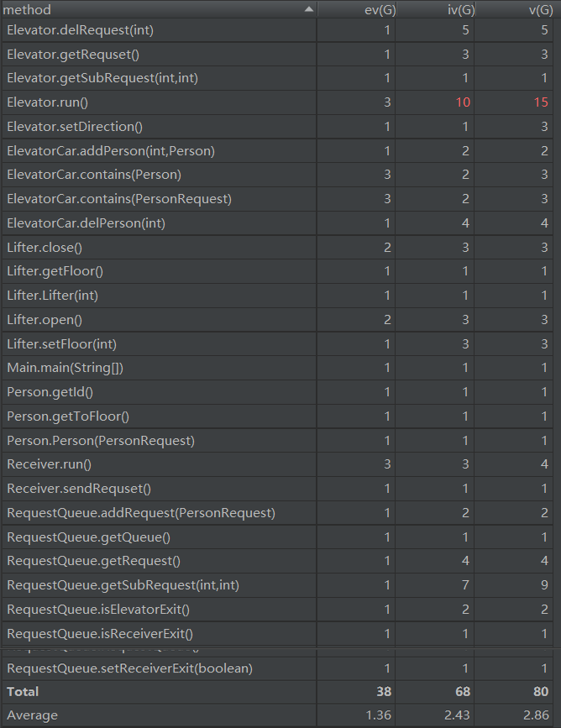The width and height of the screenshot is (561, 728).
Task: Click the red v(G) value 15
Action: pos(540,102)
